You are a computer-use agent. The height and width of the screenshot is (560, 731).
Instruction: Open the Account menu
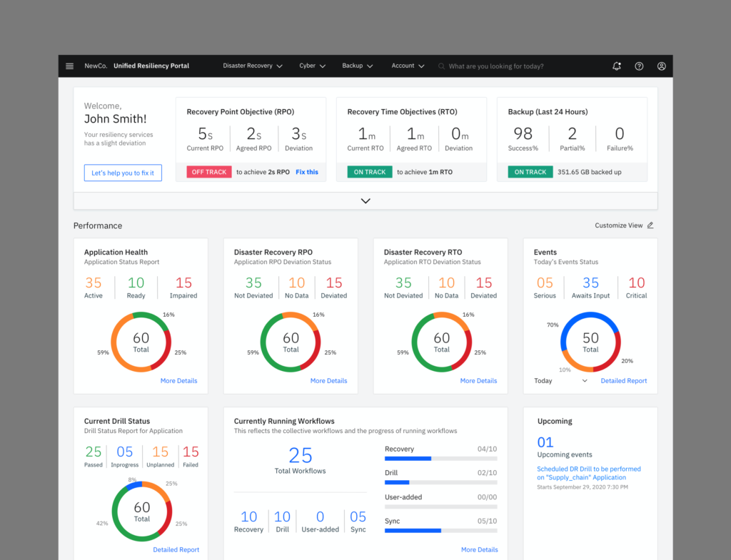[408, 66]
